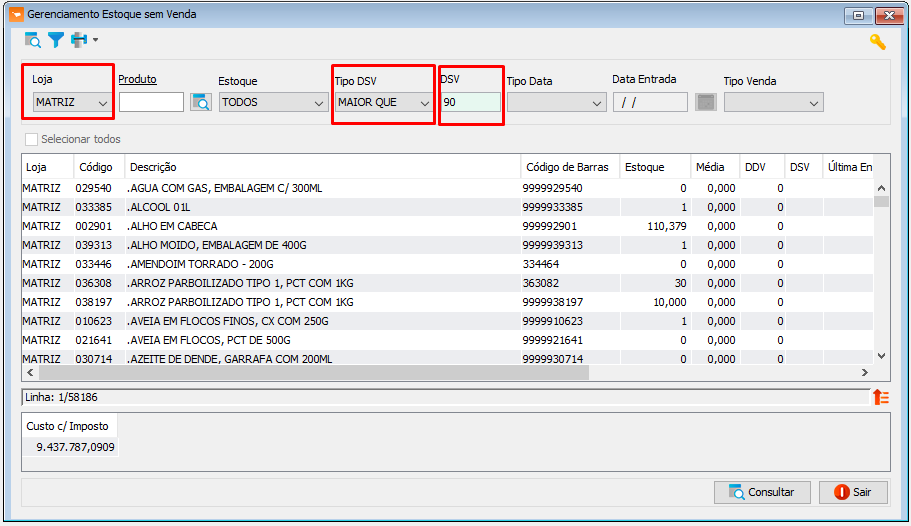The image size is (911, 526).
Task: Click the search/consult toolbar icon
Action: point(33,40)
